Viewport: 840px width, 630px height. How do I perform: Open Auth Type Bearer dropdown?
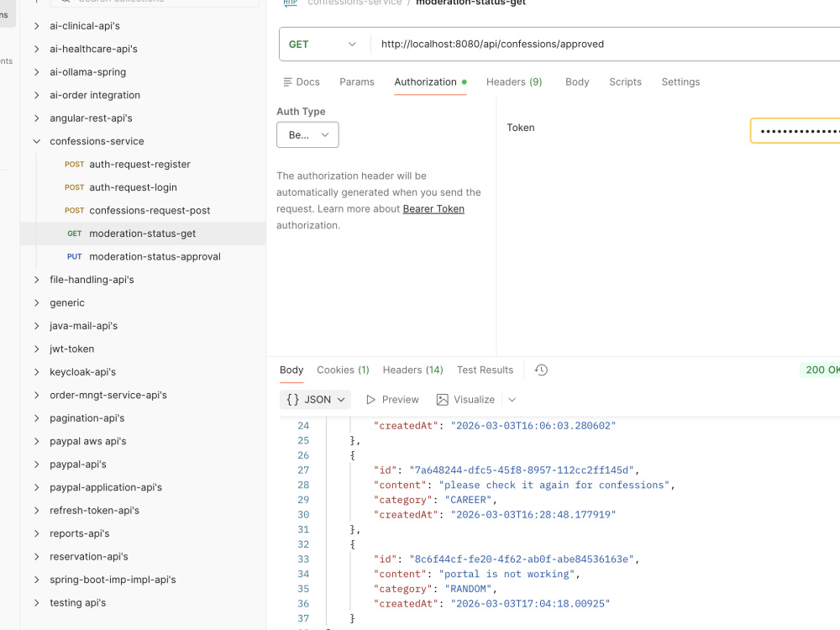[307, 135]
